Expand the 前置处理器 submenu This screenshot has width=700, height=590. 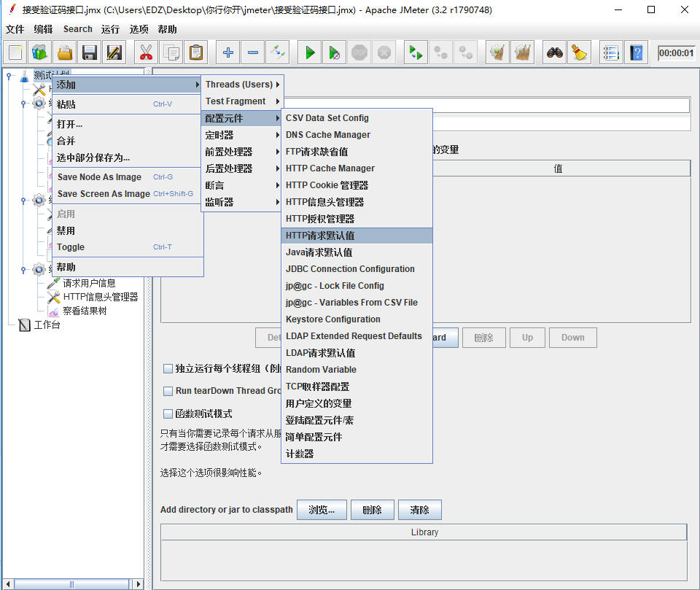tap(241, 152)
